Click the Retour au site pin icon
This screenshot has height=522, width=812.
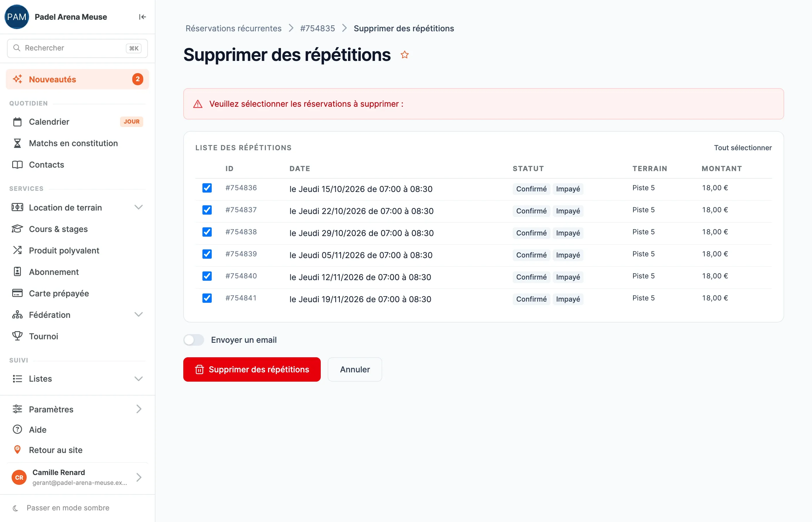coord(17,449)
